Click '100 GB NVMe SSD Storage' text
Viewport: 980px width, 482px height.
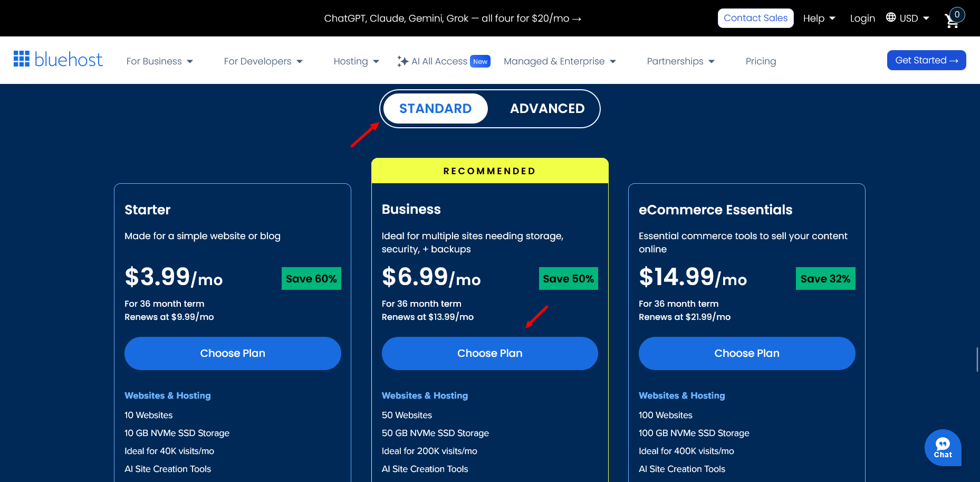[x=694, y=433]
